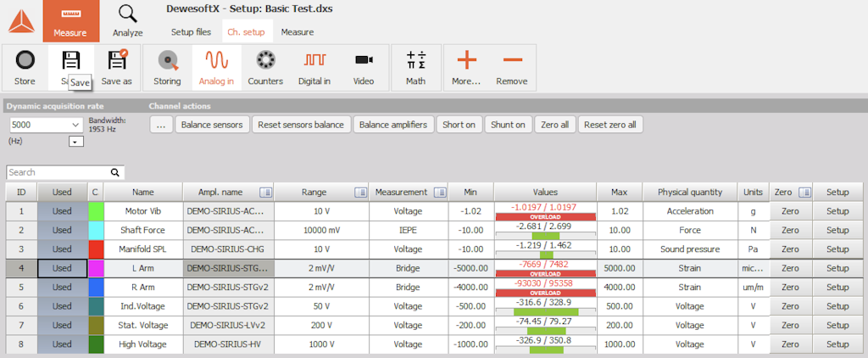Screen dimensions: 868x358
Task: Open Setup for Motor Vib channel
Action: point(837,211)
